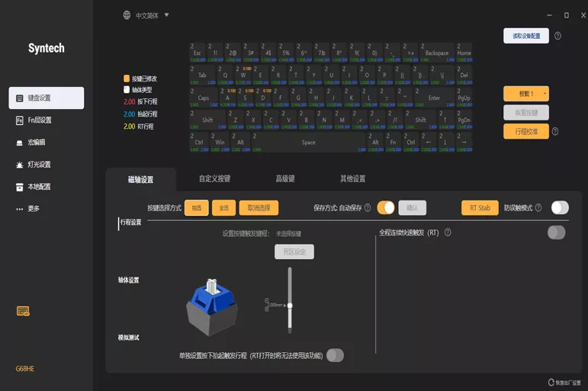Toggle 全程连续快速触发 (RT) switch
Image resolution: width=588 pixels, height=391 pixels.
(556, 232)
